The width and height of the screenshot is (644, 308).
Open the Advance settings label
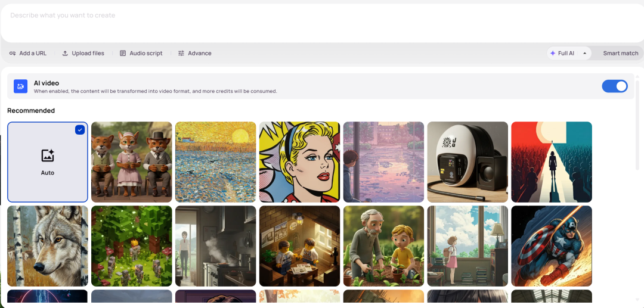[x=200, y=53]
